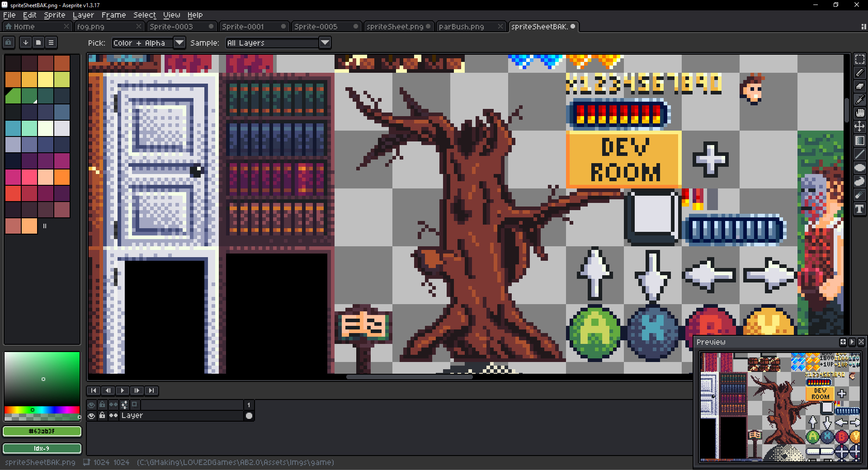The height and width of the screenshot is (470, 868).
Task: Pick the yellow palette swatch
Action: (46, 80)
